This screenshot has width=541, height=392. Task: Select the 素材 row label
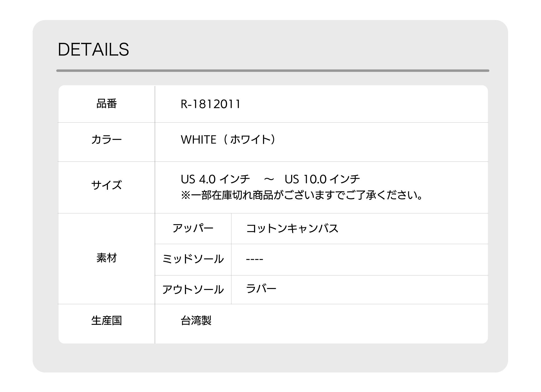[107, 258]
